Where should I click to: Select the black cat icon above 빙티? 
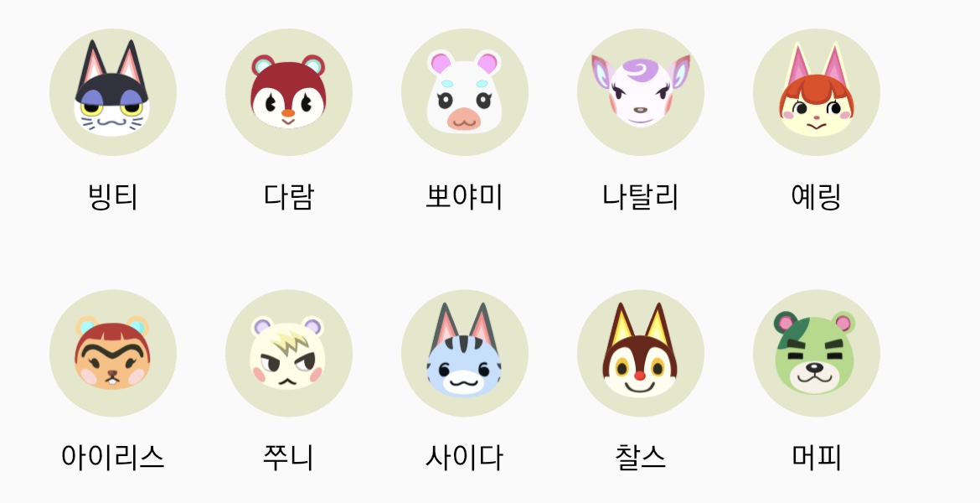(112, 92)
